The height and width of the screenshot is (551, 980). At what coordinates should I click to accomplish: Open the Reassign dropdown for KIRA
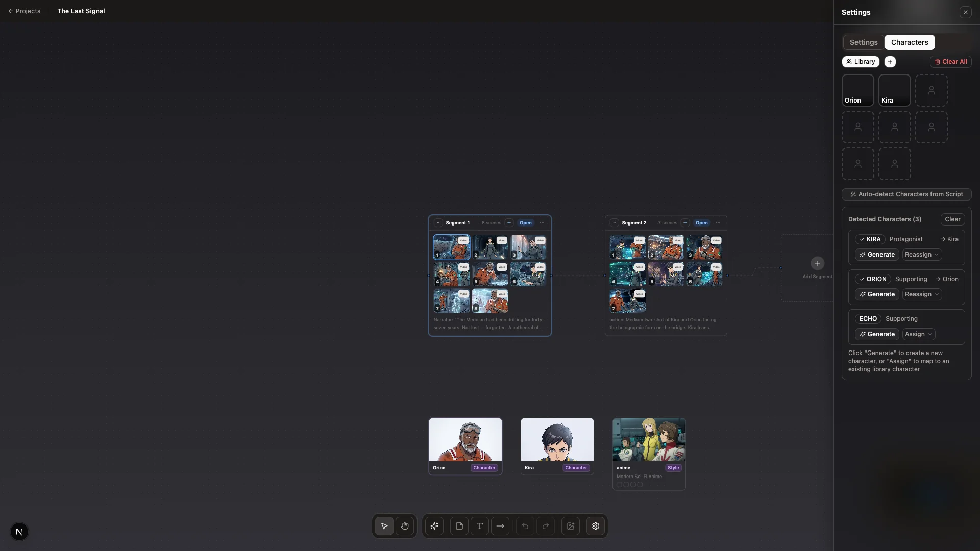click(921, 255)
